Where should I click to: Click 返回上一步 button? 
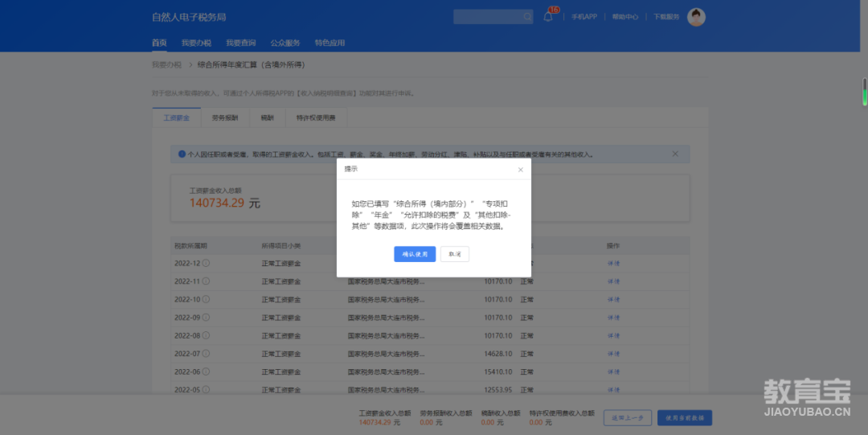(x=627, y=418)
